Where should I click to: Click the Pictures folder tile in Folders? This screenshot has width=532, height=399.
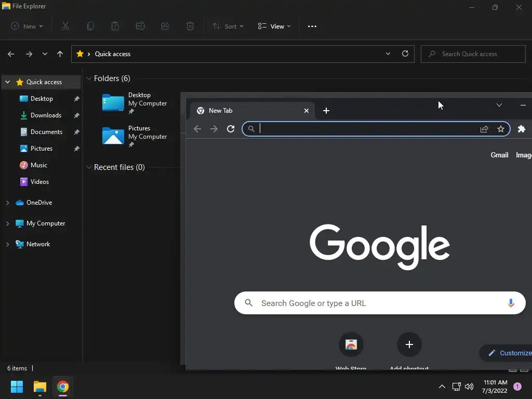point(135,137)
